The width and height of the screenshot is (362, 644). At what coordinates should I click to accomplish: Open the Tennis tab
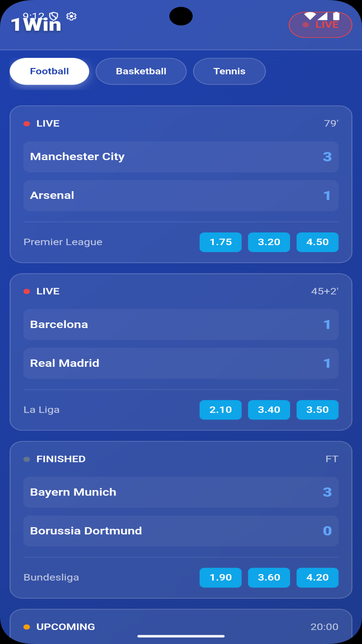click(229, 71)
